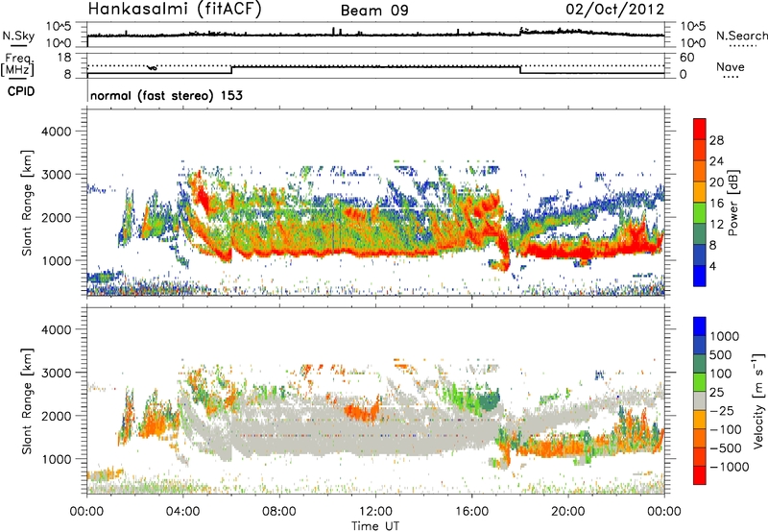Click the red bottom of velocity colorbar

tap(700, 475)
